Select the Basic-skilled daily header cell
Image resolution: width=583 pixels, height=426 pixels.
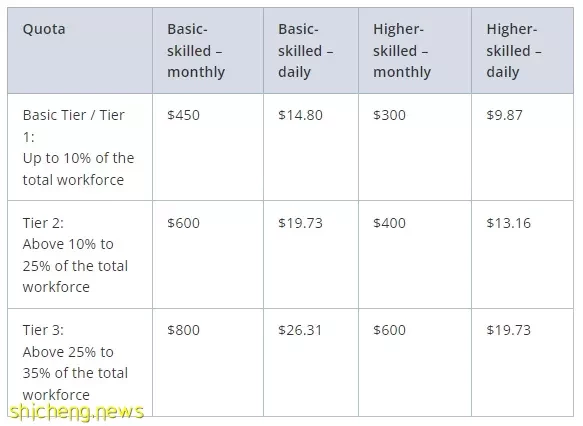pos(311,51)
